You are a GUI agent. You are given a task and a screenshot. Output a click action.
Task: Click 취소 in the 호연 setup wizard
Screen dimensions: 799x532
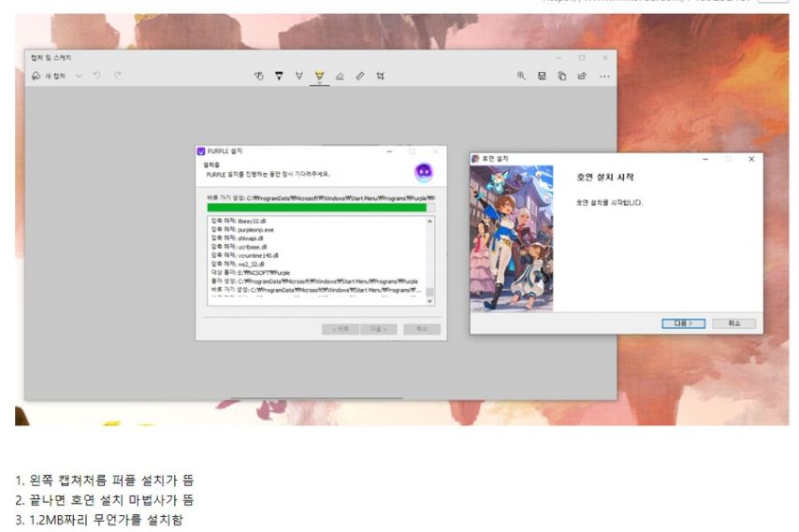(x=734, y=324)
